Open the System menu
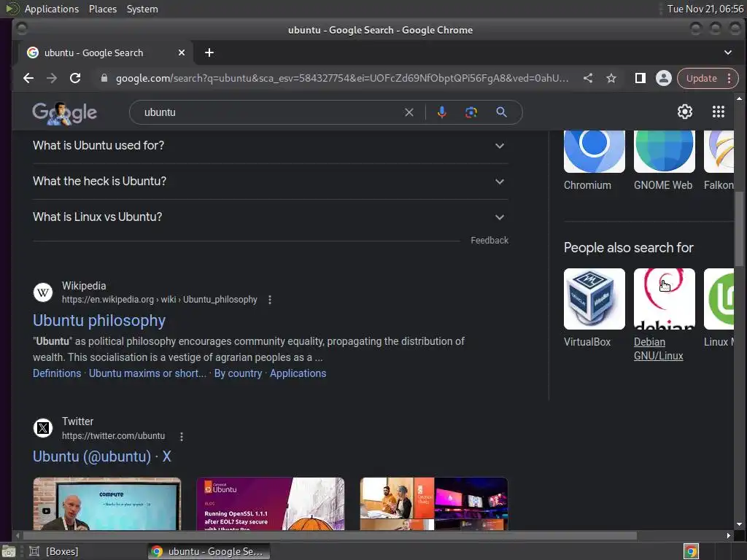Image resolution: width=747 pixels, height=560 pixels. click(x=142, y=9)
